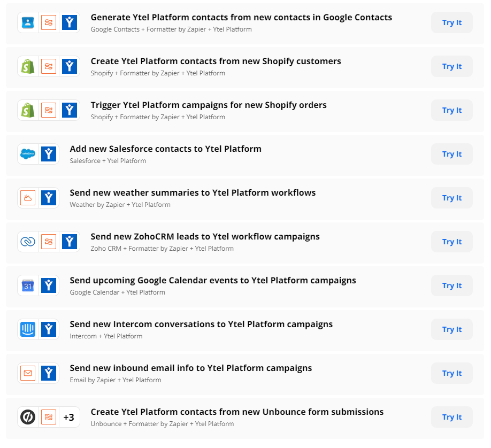Try It for weather summaries workflow
The image size is (491, 448).
click(x=452, y=198)
